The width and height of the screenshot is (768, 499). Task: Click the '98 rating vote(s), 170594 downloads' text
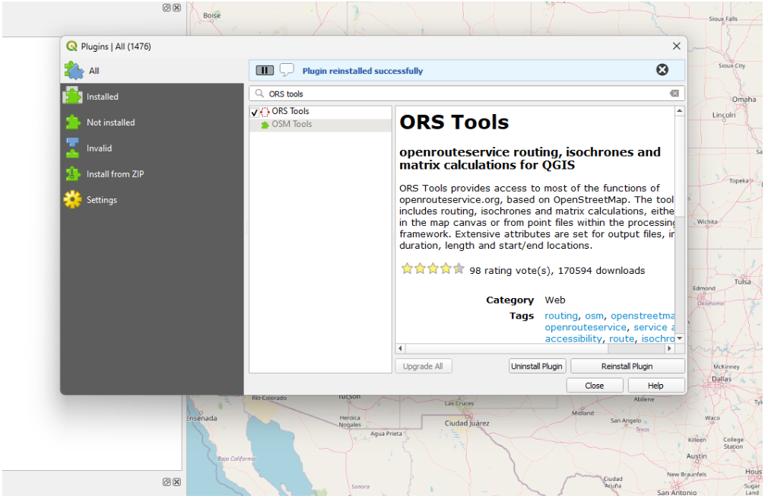557,271
